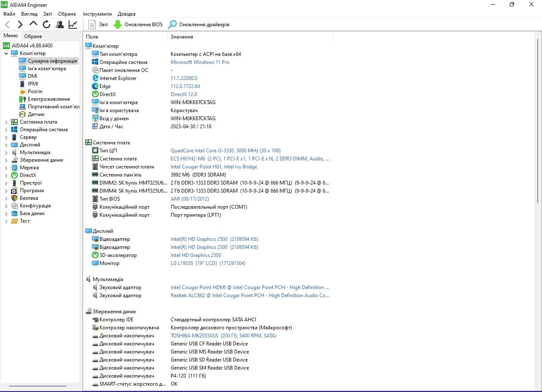Expand the DirectX tree node
Viewport: 542px width, 392px height.
(6, 175)
